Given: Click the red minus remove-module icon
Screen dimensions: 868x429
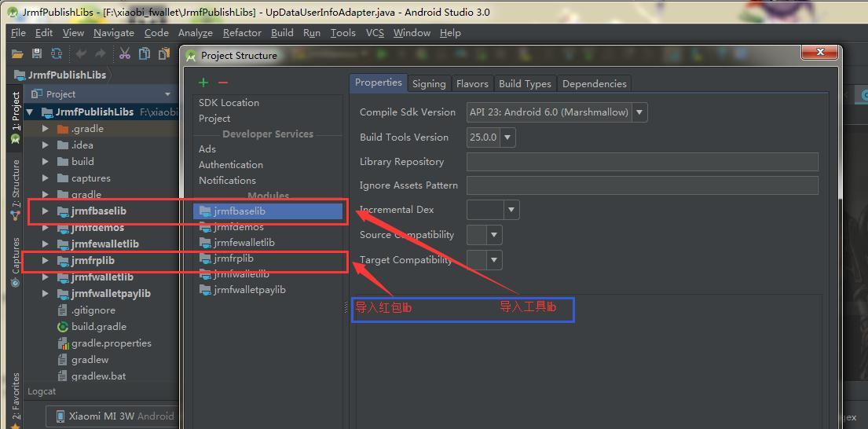Looking at the screenshot, I should coord(222,82).
